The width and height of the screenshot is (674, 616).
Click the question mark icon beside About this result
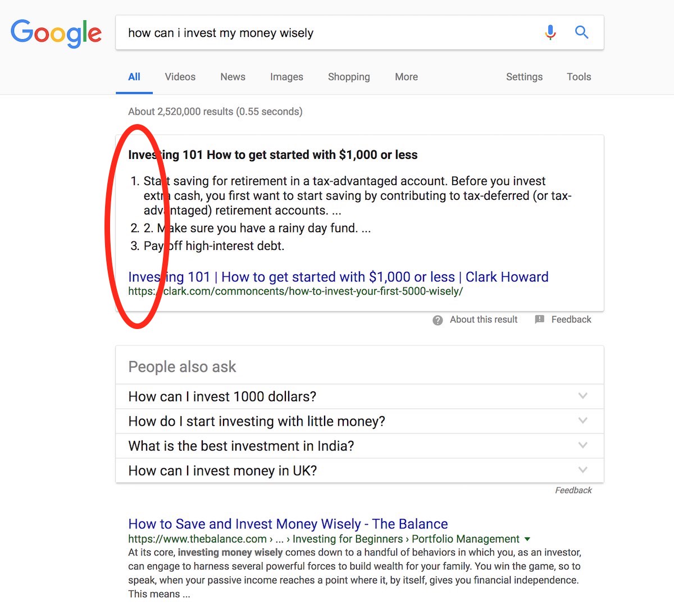[x=438, y=320]
